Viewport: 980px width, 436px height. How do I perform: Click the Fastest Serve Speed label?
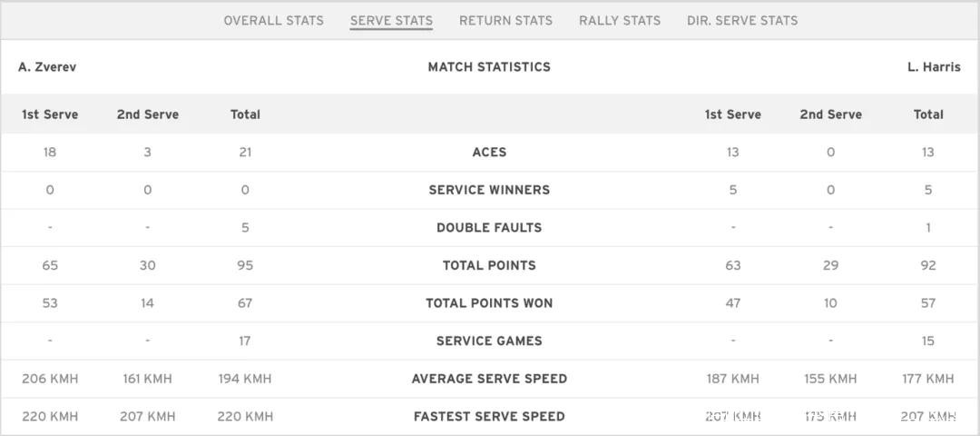tap(489, 417)
